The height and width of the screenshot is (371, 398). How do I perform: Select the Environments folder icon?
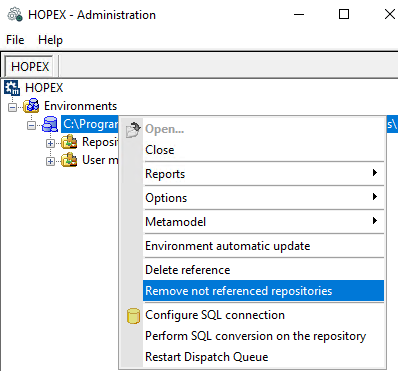[31, 106]
